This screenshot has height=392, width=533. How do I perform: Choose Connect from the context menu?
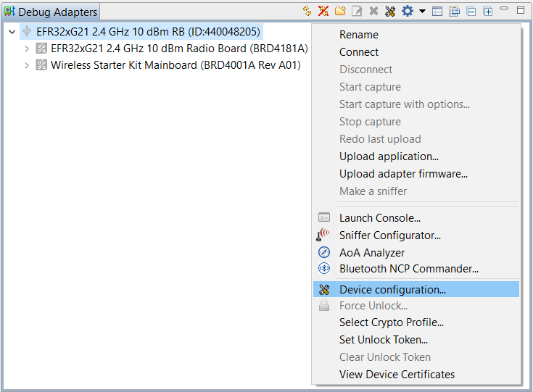tap(359, 52)
